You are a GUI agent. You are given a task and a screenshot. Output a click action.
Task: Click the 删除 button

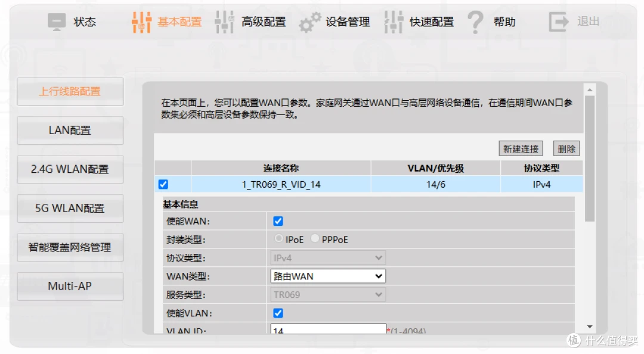(x=566, y=148)
